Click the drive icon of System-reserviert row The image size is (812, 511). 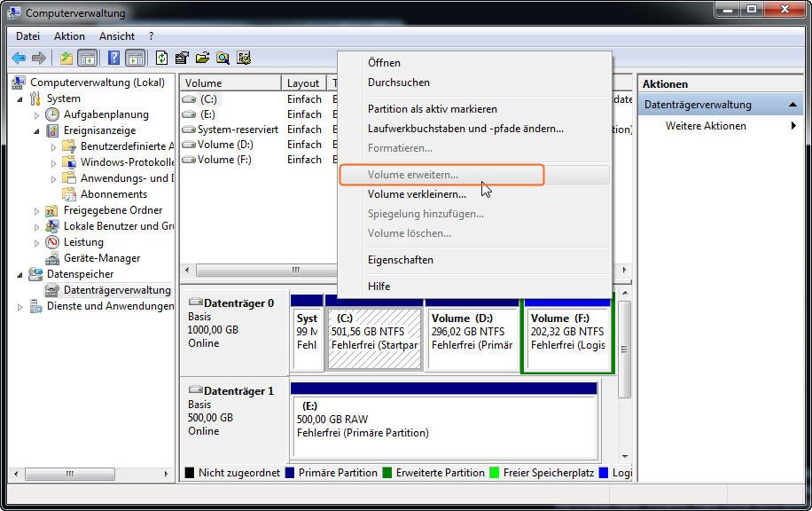click(189, 130)
